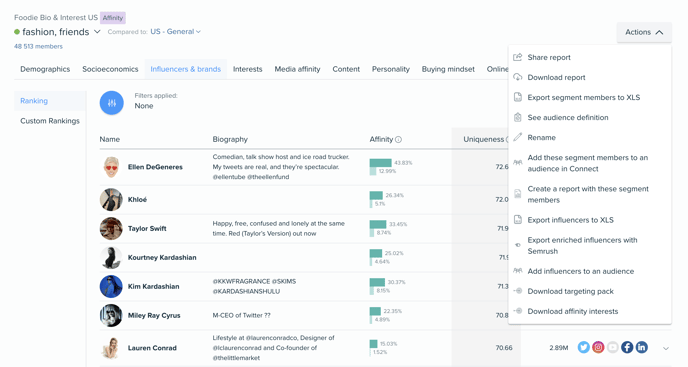Click the Affinity tag badge
The height and width of the screenshot is (367, 688).
113,18
